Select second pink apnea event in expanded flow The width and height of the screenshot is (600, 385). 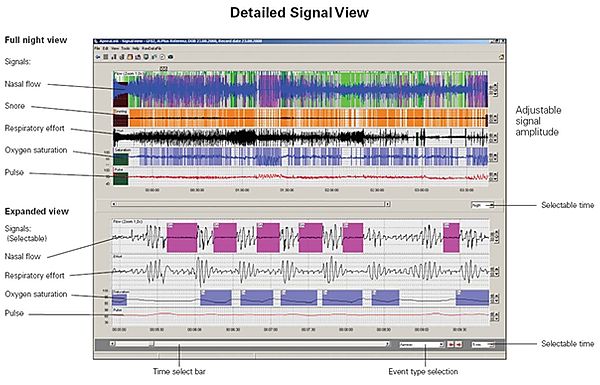225,238
